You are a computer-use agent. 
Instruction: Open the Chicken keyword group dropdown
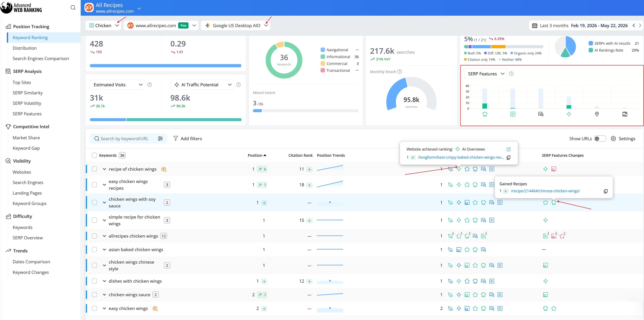(x=103, y=25)
